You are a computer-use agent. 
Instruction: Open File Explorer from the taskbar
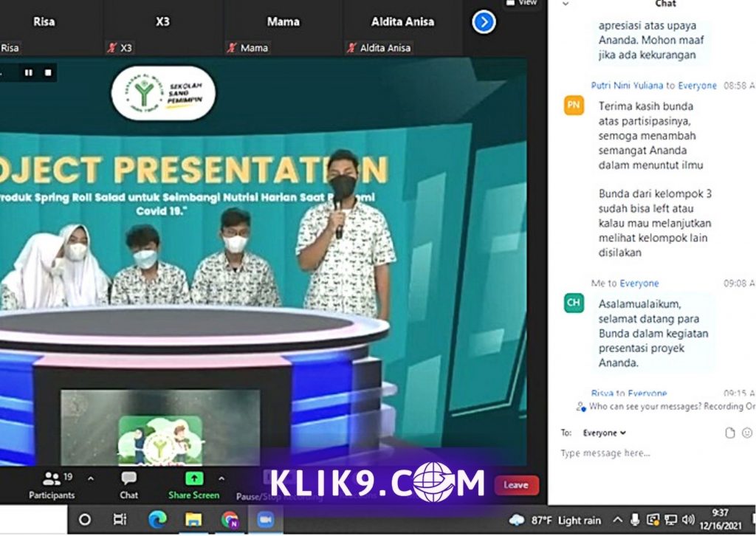coord(193,520)
